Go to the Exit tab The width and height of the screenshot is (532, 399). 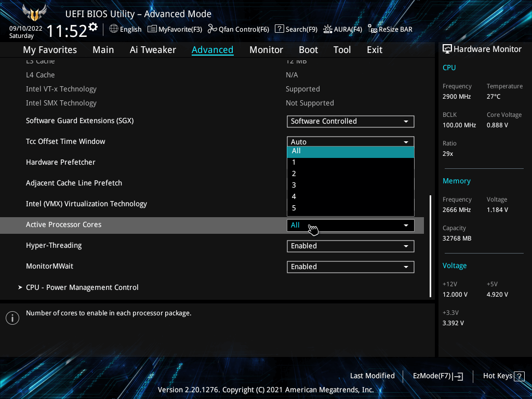[375, 50]
